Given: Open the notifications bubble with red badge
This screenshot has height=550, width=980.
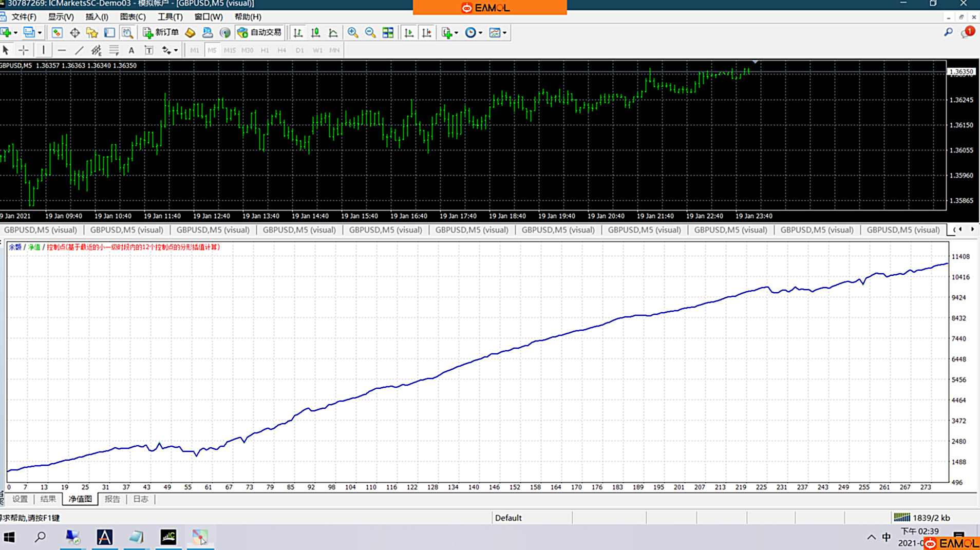Looking at the screenshot, I should (x=967, y=32).
